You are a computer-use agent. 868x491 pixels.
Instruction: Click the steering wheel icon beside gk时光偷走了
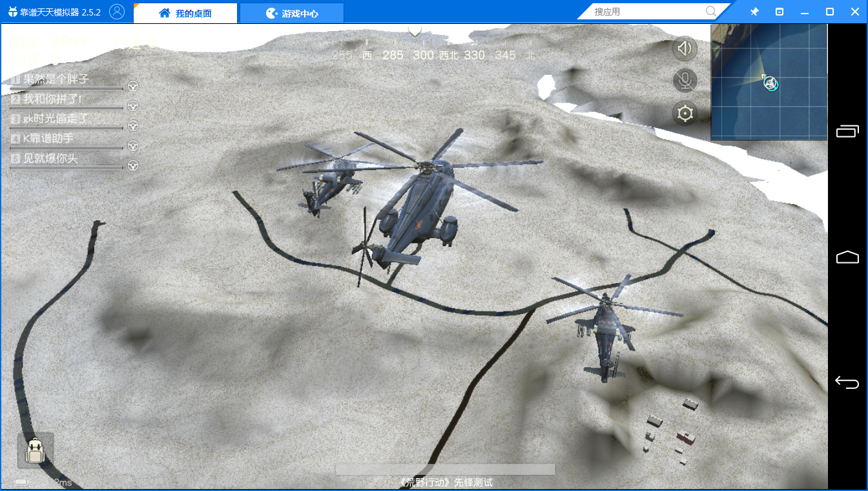coord(132,125)
